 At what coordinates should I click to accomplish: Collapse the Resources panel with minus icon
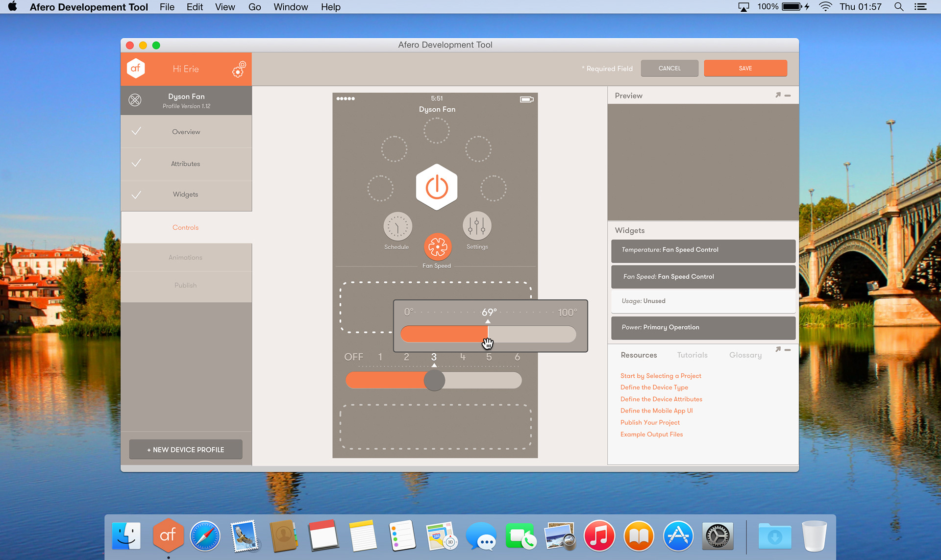tap(788, 350)
